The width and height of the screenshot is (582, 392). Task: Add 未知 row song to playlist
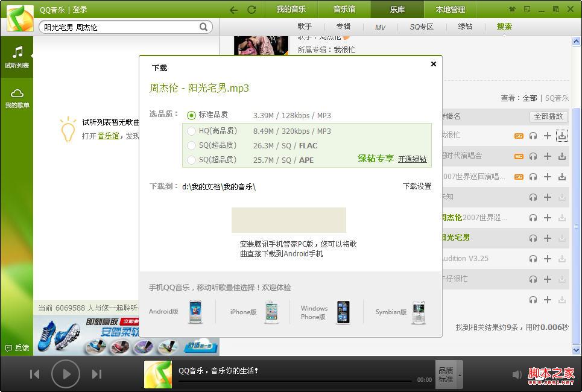[548, 197]
